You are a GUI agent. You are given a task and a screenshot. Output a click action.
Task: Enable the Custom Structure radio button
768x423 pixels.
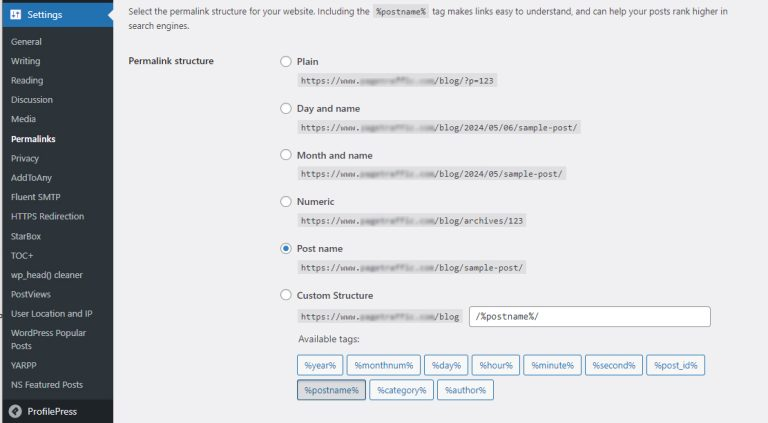coord(286,295)
